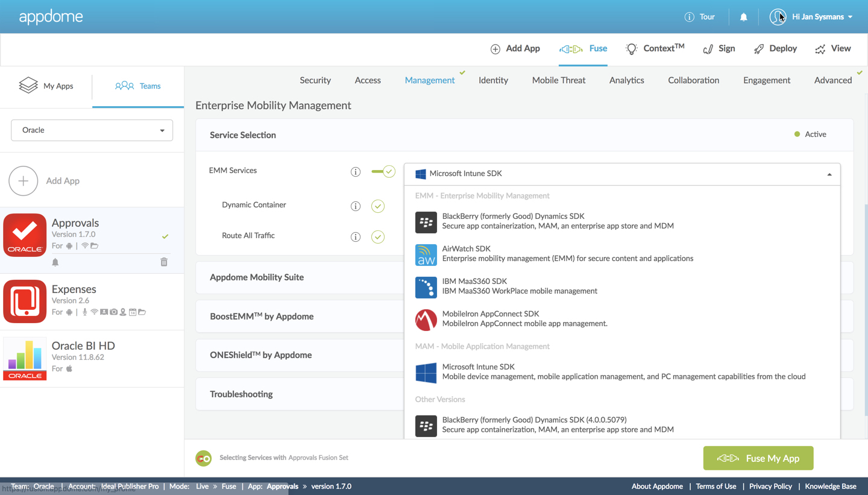Click the Fuse icon in toolbar
The height and width of the screenshot is (495, 868).
pyautogui.click(x=571, y=49)
